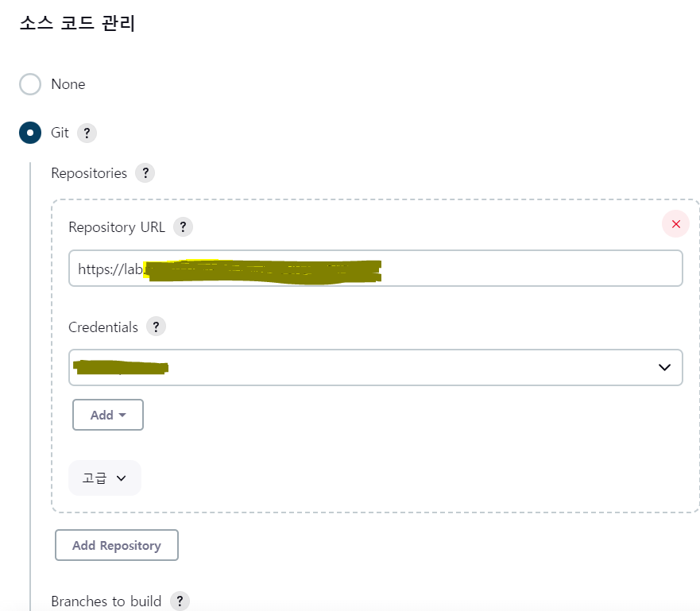Show help for Repositories
Screen dimensions: 700x611
145,173
